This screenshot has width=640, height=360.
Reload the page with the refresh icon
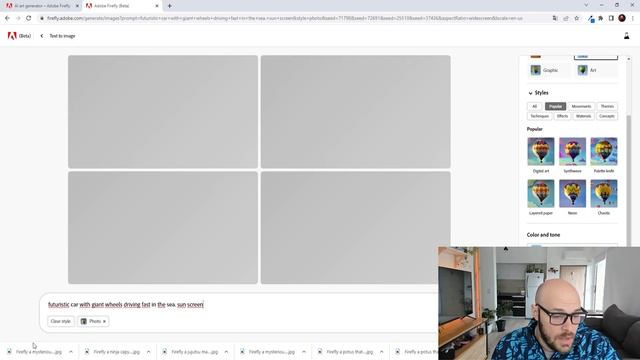pyautogui.click(x=29, y=18)
